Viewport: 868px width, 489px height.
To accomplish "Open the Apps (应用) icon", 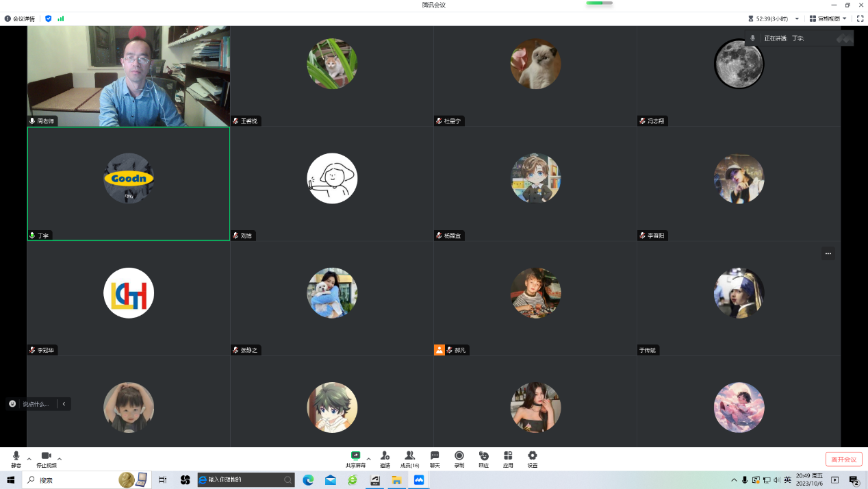I will [x=508, y=456].
